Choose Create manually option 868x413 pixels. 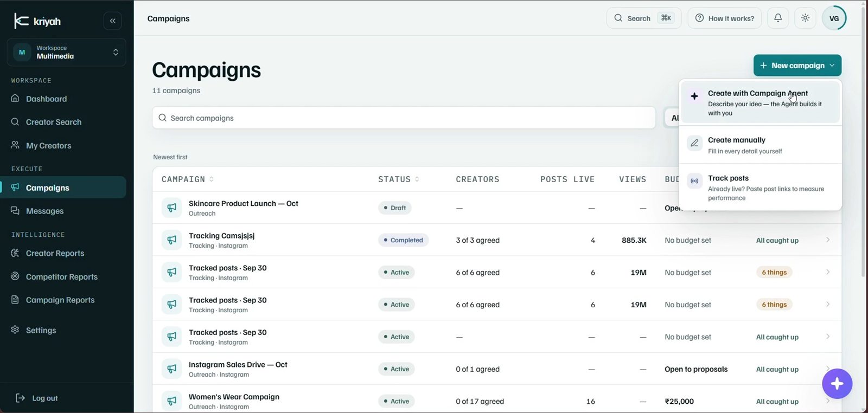click(761, 145)
